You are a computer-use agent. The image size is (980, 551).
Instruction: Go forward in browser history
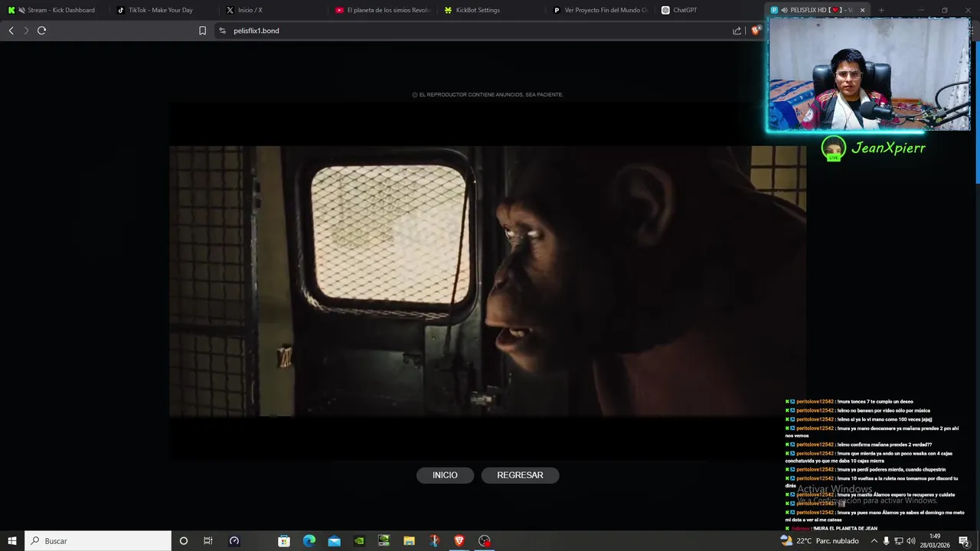coord(26,31)
